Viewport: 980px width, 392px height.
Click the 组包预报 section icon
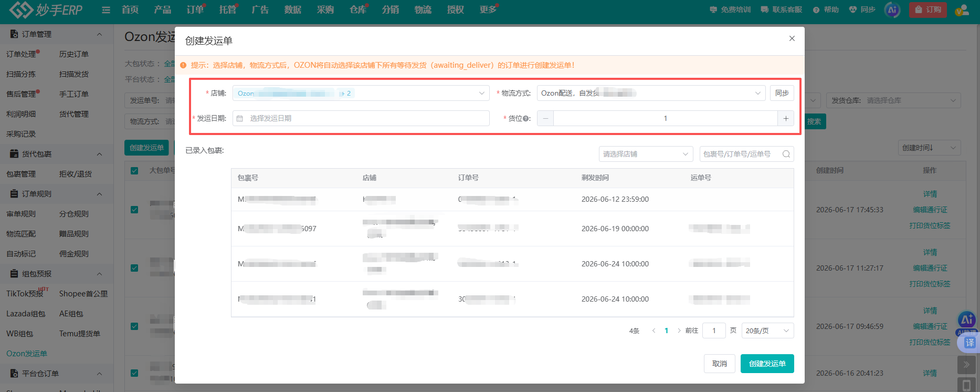pos(14,274)
